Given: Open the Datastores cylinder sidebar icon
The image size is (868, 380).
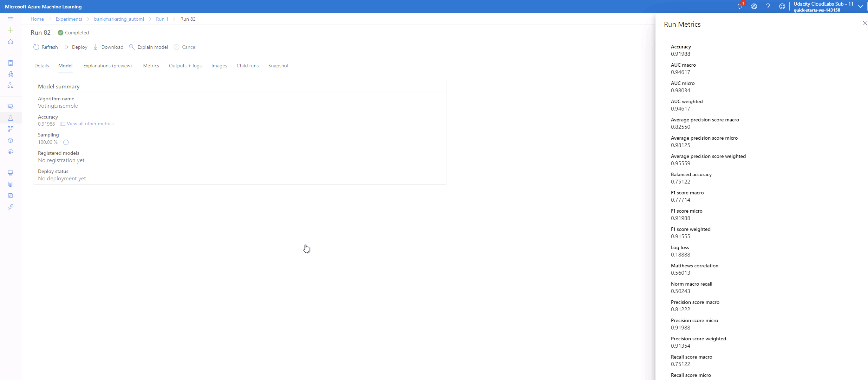Looking at the screenshot, I should (x=11, y=184).
